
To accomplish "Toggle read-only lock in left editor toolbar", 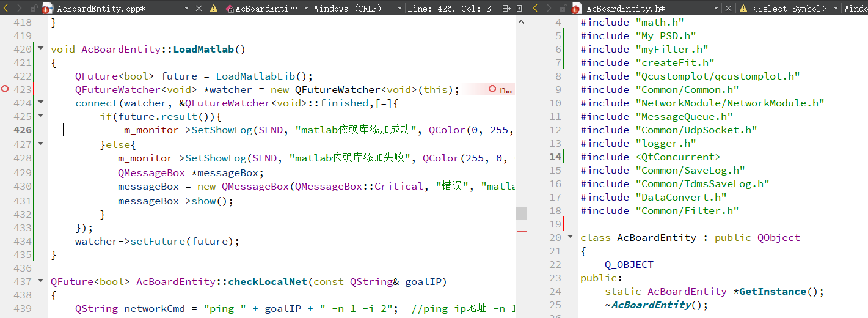I will (34, 8).
